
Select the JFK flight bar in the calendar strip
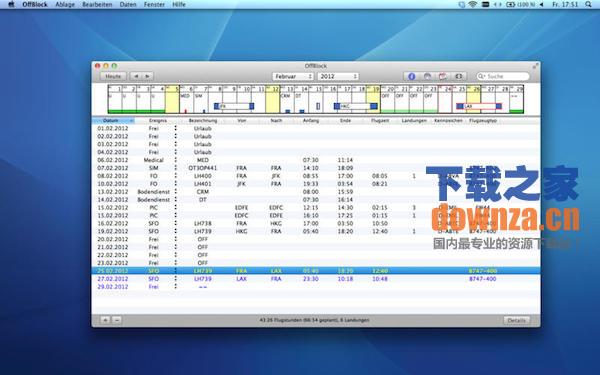(x=234, y=106)
